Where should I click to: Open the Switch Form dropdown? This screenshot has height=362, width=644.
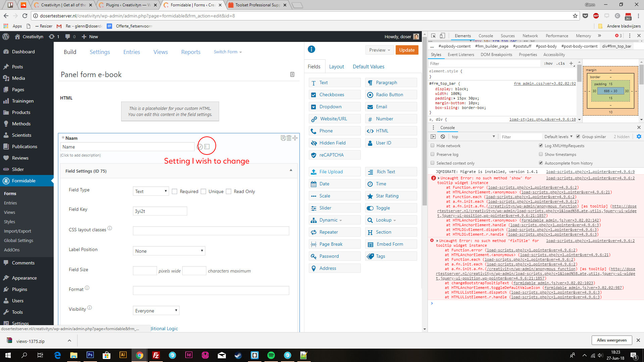[x=228, y=52]
